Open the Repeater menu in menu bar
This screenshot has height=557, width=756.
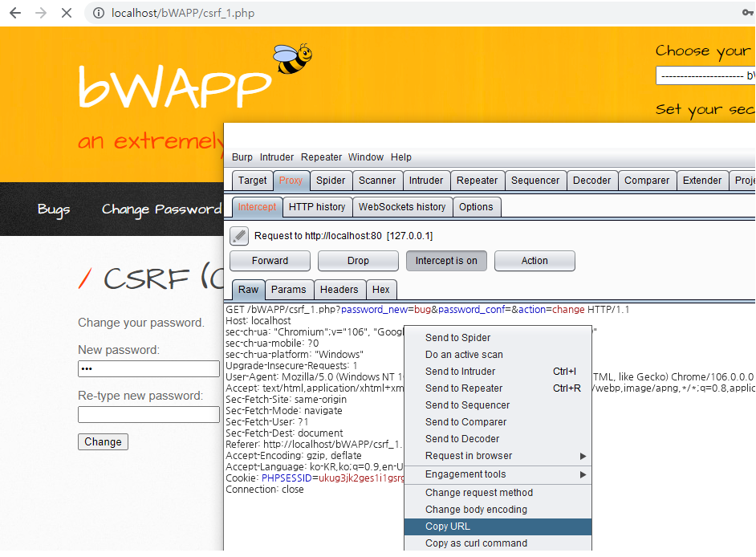(x=321, y=157)
